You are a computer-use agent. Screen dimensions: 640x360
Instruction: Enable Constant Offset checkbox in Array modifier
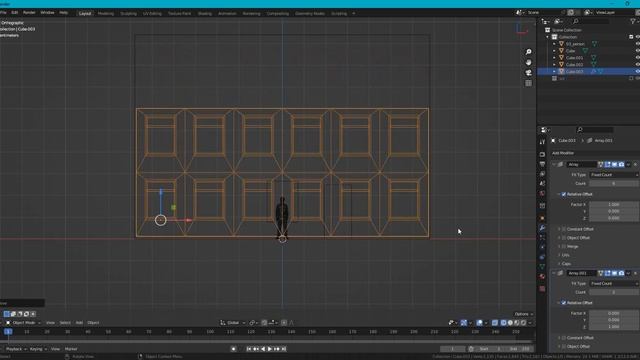564,229
